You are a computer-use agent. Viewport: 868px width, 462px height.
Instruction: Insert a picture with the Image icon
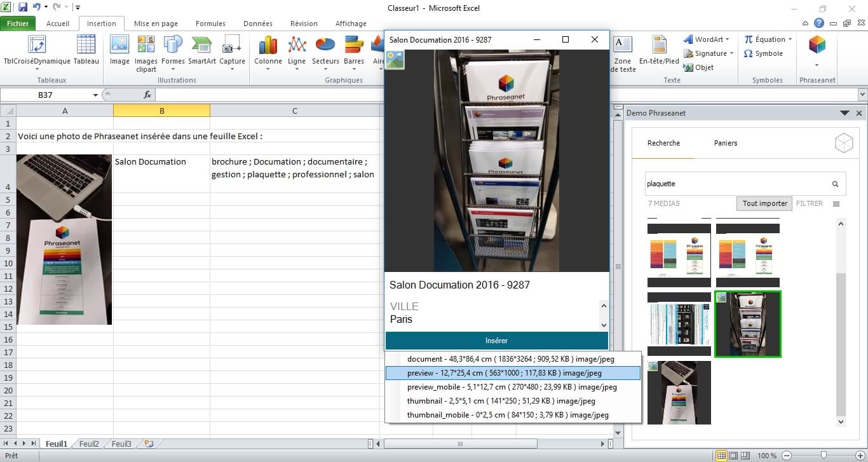119,50
